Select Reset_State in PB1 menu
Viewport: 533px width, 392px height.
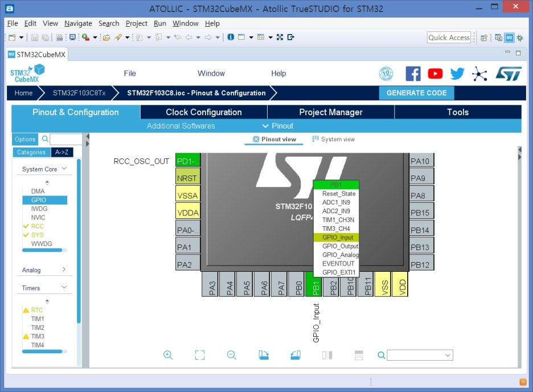click(x=336, y=194)
